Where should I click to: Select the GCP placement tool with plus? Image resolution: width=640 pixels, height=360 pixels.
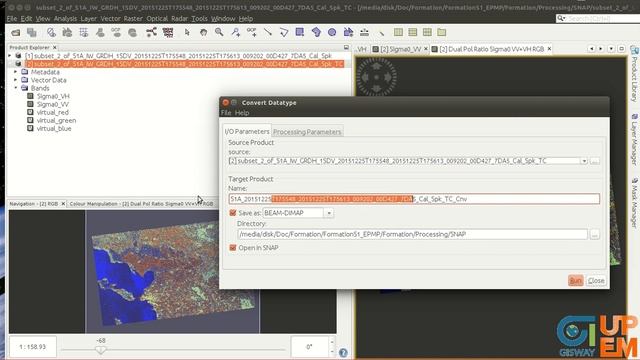(x=251, y=32)
